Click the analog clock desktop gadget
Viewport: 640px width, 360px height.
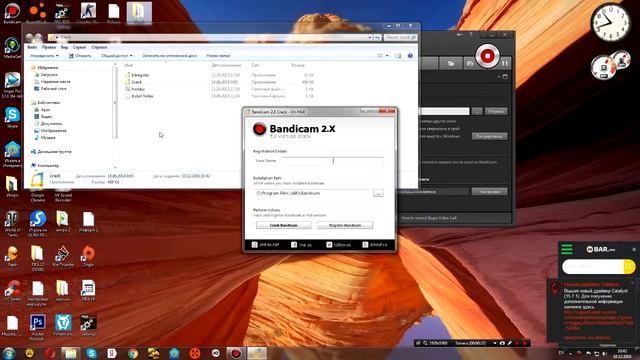click(611, 22)
